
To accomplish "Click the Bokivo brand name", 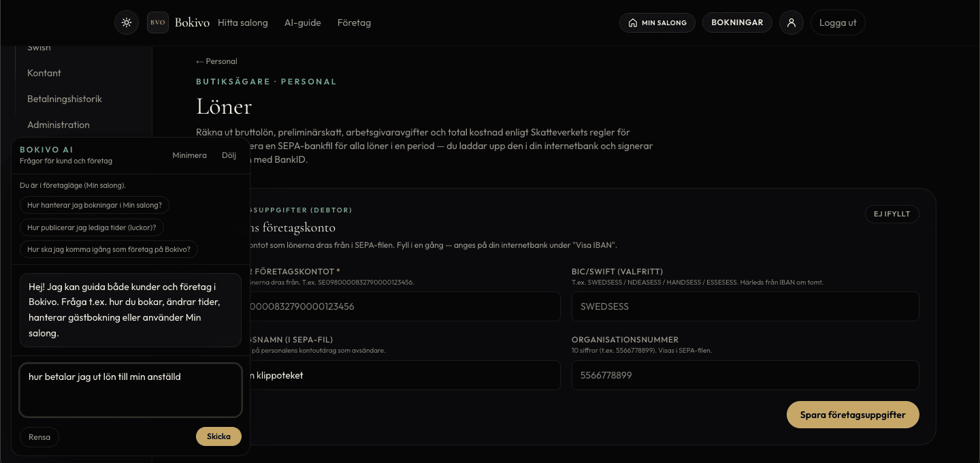I will tap(192, 22).
